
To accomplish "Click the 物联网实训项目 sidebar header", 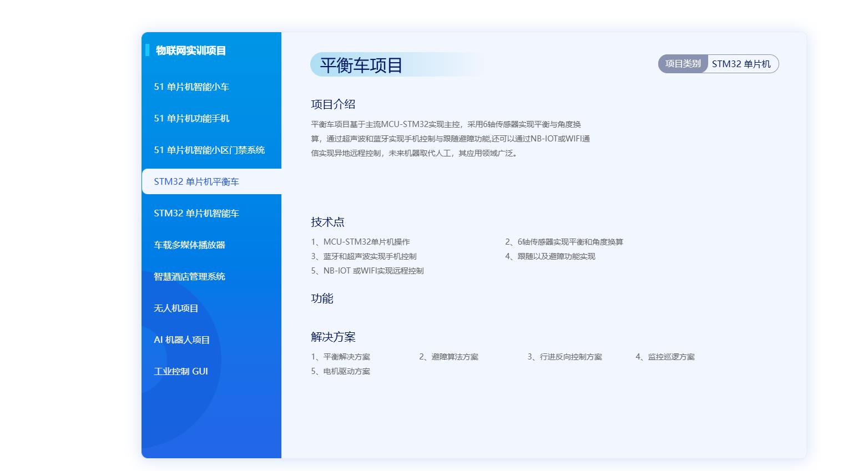I will point(191,50).
